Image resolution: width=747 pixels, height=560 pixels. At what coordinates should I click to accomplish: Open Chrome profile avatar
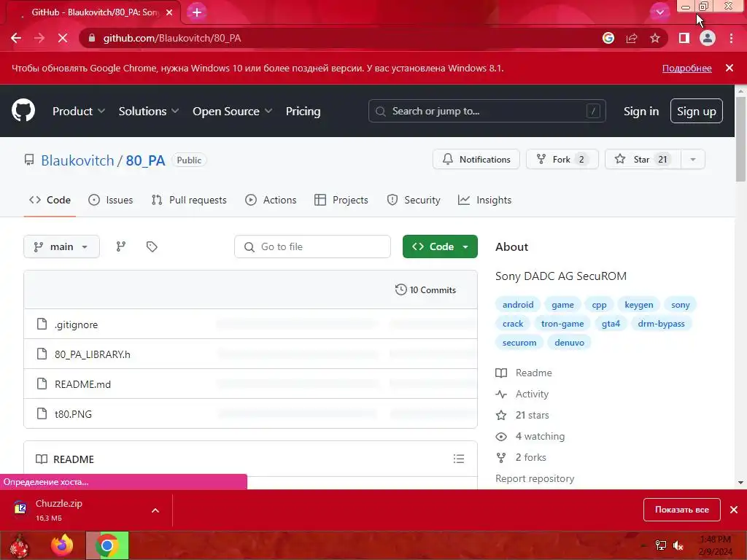[x=708, y=38]
